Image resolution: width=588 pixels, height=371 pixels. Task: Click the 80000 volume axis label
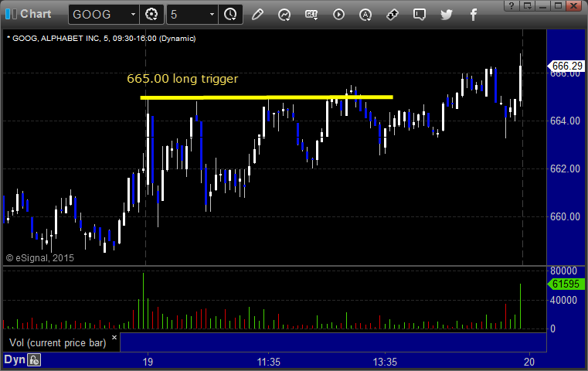tap(563, 271)
